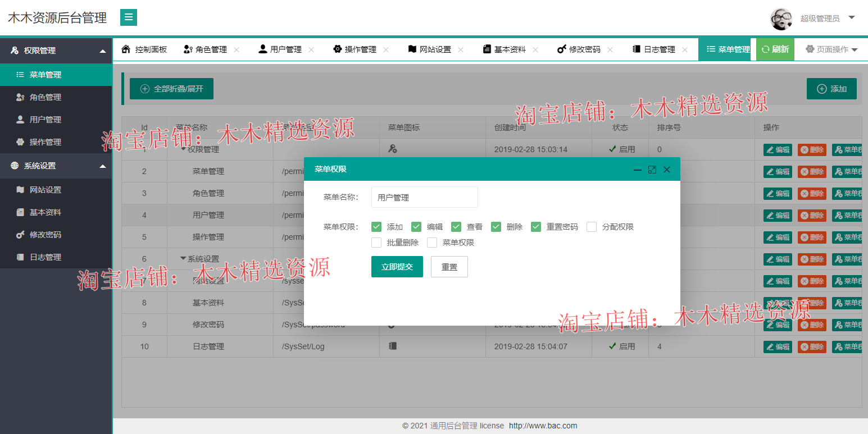Open the 页面操作 dropdown
This screenshot has height=434, width=868.
[831, 49]
